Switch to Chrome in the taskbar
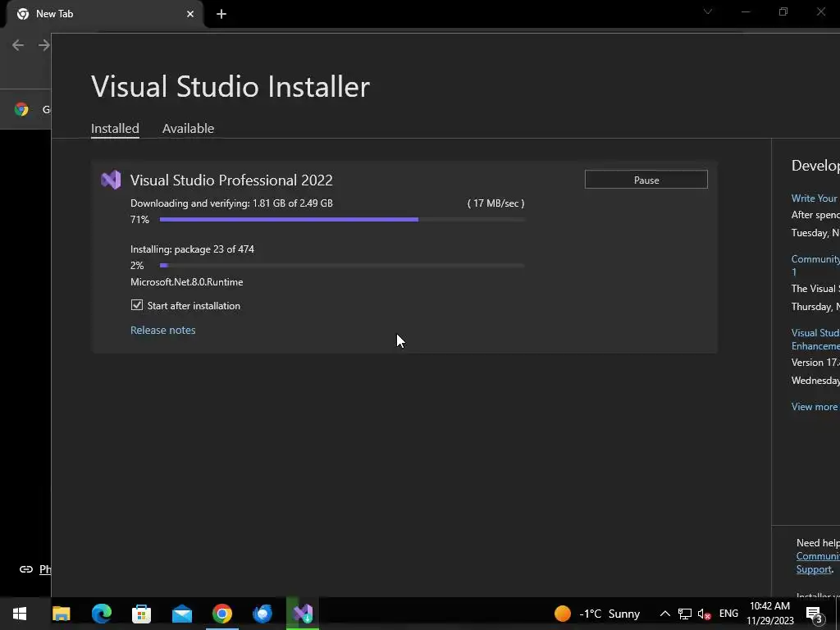This screenshot has height=630, width=840. click(221, 614)
